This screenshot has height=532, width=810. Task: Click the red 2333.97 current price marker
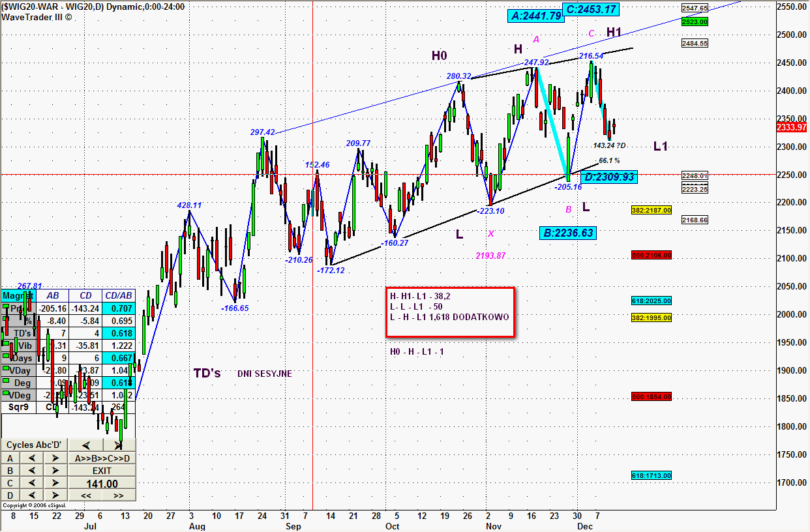pyautogui.click(x=792, y=127)
